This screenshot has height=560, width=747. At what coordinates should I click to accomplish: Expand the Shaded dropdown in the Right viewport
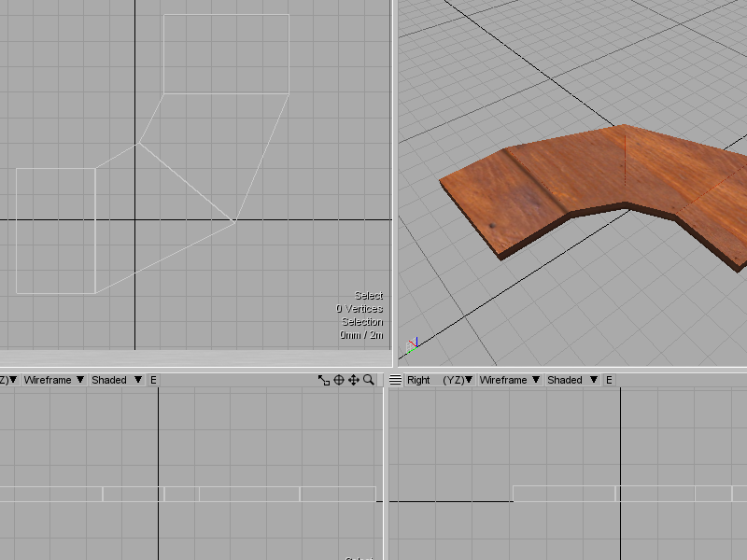572,380
